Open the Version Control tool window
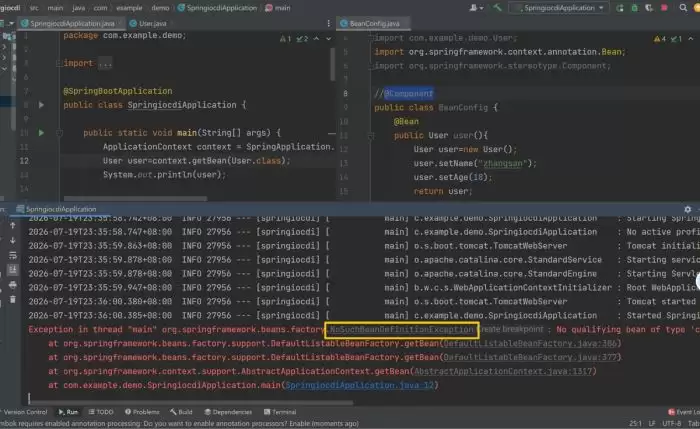The width and height of the screenshot is (700, 429). [x=24, y=412]
